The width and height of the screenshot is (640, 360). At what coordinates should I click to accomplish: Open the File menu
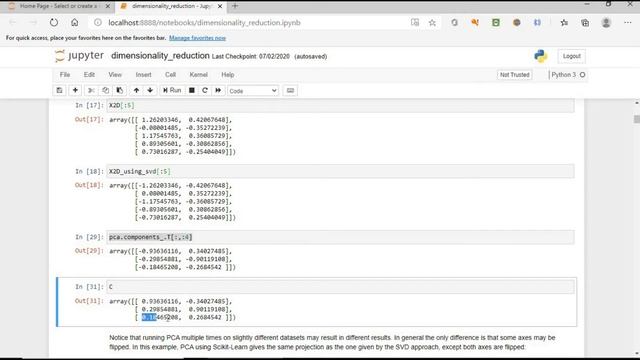click(x=64, y=75)
